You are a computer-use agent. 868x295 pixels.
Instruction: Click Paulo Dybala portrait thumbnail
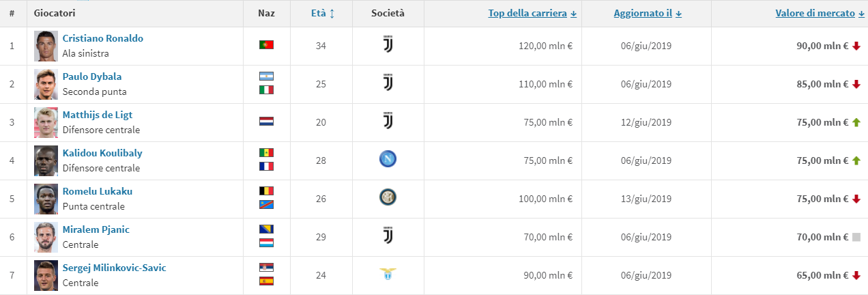(x=46, y=84)
